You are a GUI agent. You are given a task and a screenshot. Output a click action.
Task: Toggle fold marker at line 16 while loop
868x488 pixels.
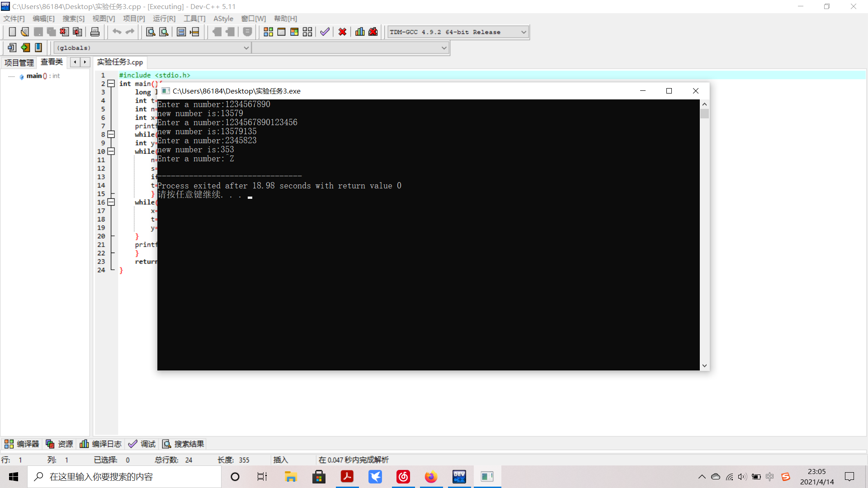click(111, 202)
